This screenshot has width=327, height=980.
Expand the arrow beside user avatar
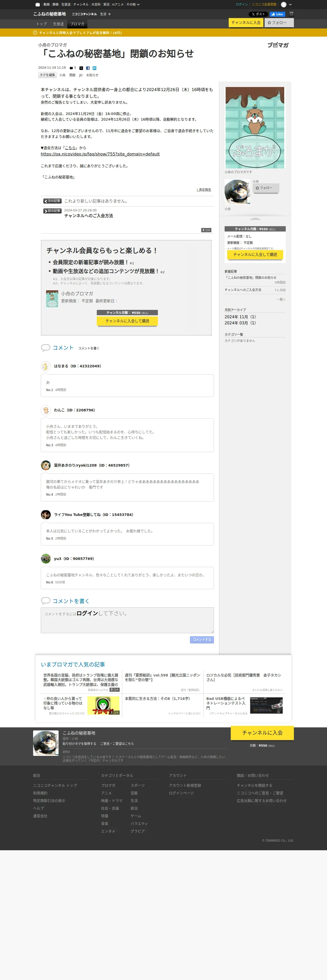click(291, 5)
